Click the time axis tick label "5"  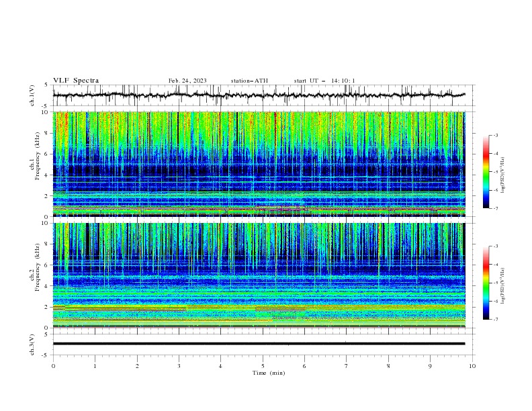[x=263, y=366]
